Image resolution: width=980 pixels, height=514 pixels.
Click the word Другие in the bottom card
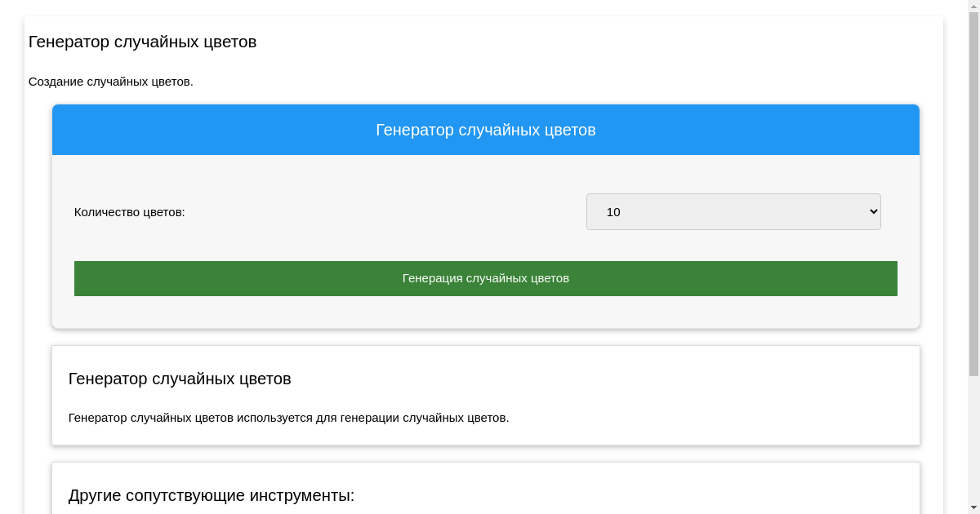click(x=95, y=495)
